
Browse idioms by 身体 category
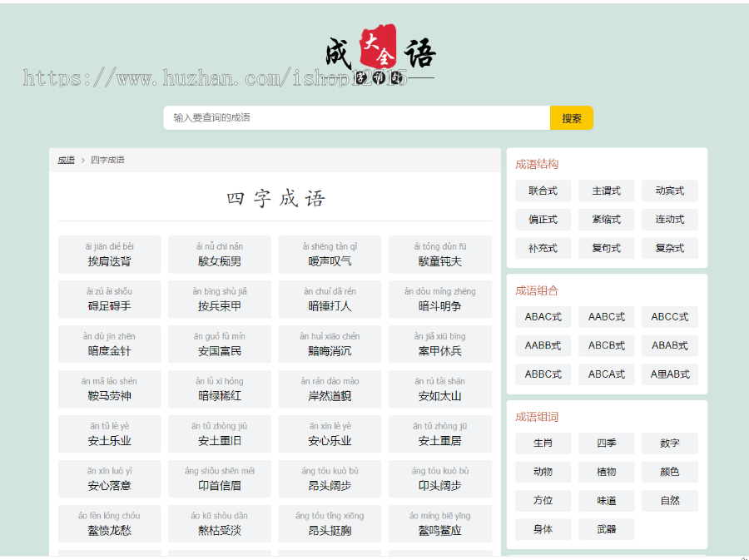(543, 529)
